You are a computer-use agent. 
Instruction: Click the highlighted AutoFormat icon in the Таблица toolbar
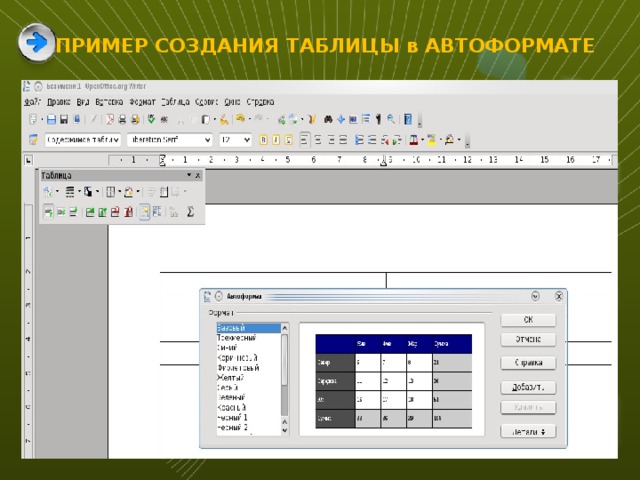pyautogui.click(x=144, y=212)
